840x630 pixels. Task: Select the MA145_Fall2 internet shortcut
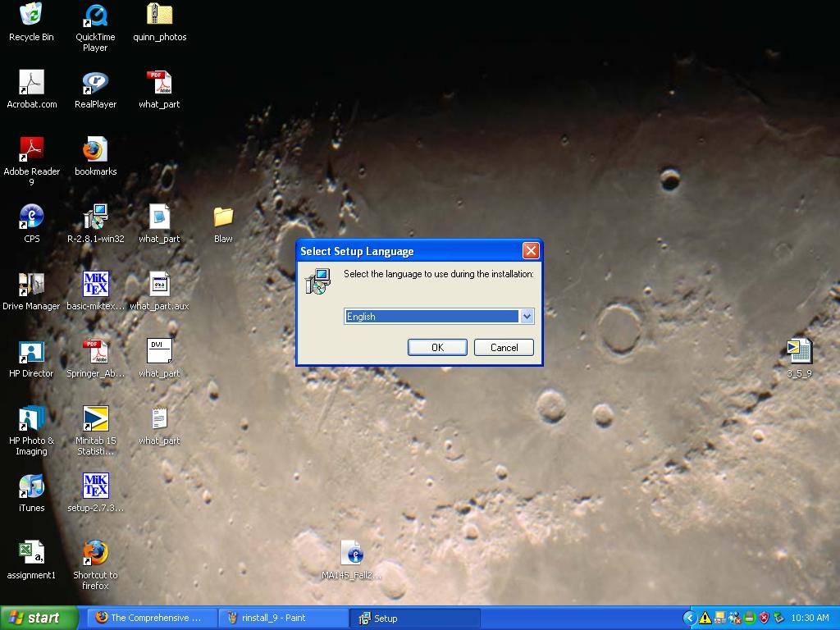click(x=351, y=552)
